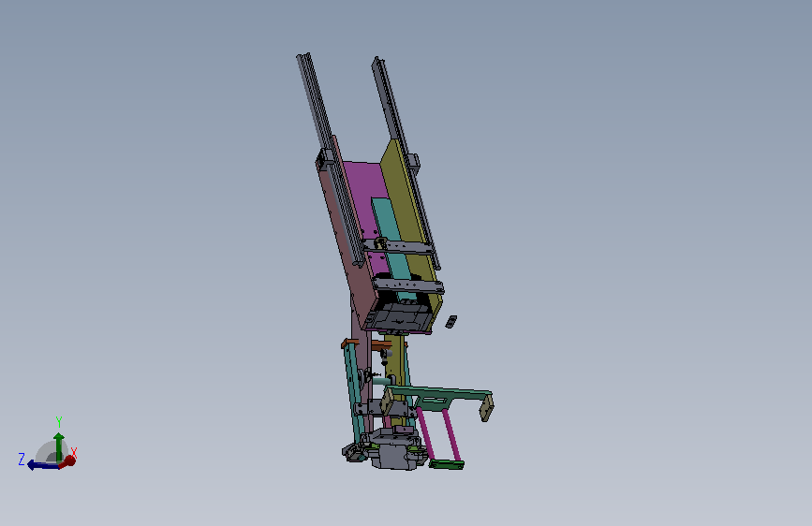The image size is (812, 526).
Task: Select the X label of the triad
Action: 74,453
